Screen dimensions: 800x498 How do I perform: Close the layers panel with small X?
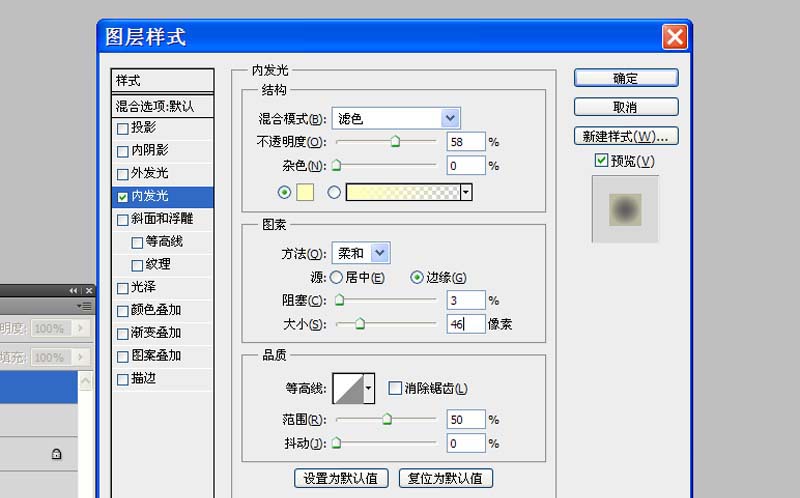pos(89,290)
